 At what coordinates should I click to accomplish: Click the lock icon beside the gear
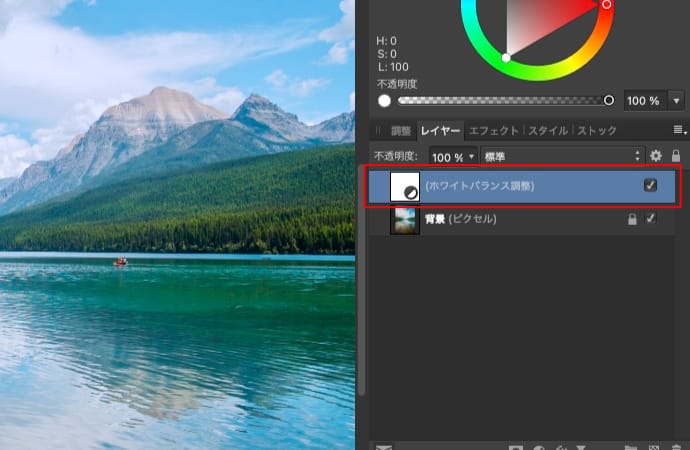676,156
